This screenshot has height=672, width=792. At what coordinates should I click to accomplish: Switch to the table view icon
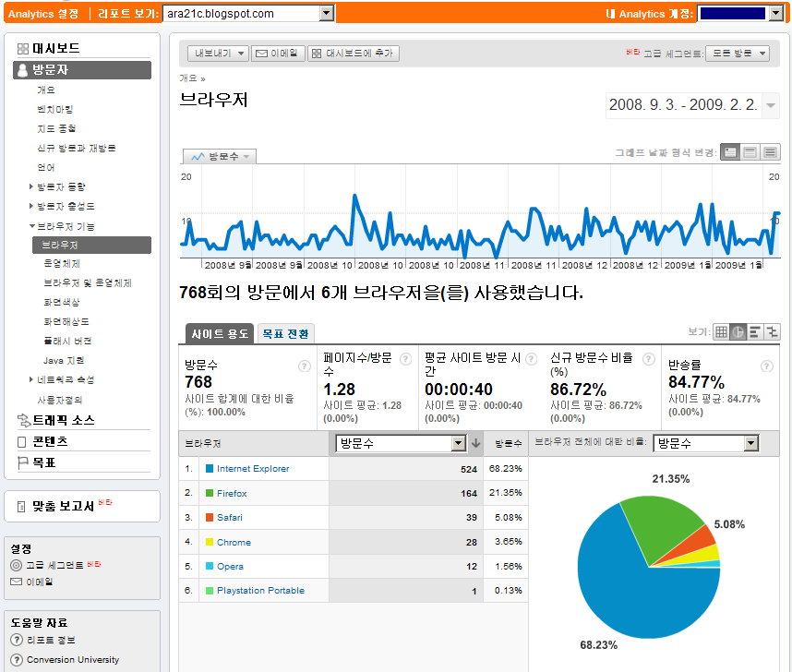(x=721, y=332)
